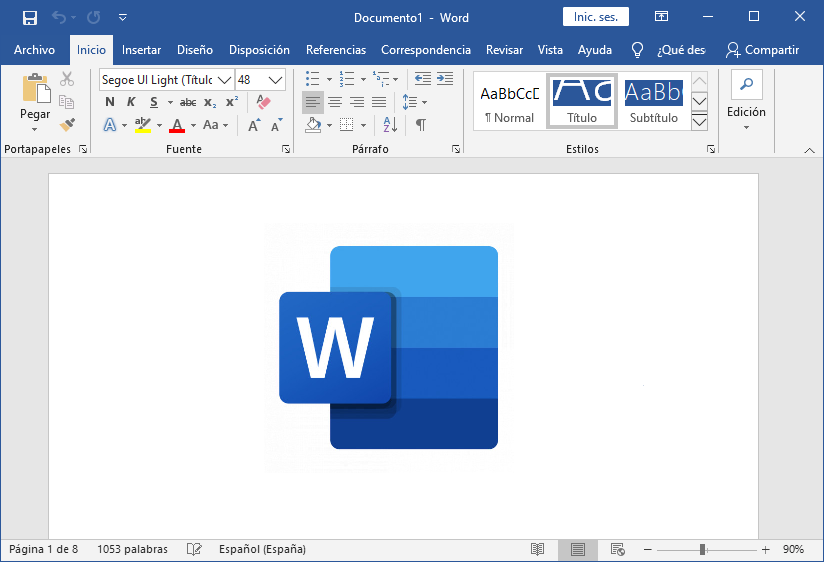This screenshot has width=824, height=562.
Task: Click the Redo/Repeat icon
Action: coord(94,18)
